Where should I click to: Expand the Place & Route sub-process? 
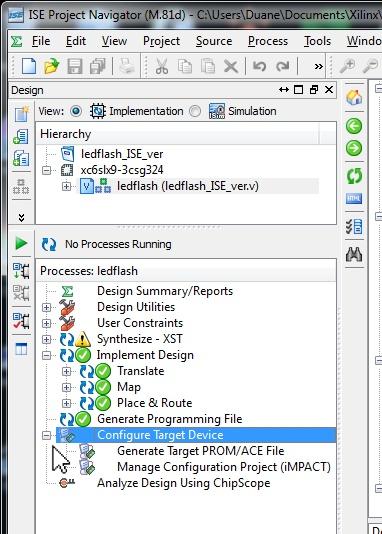66,403
